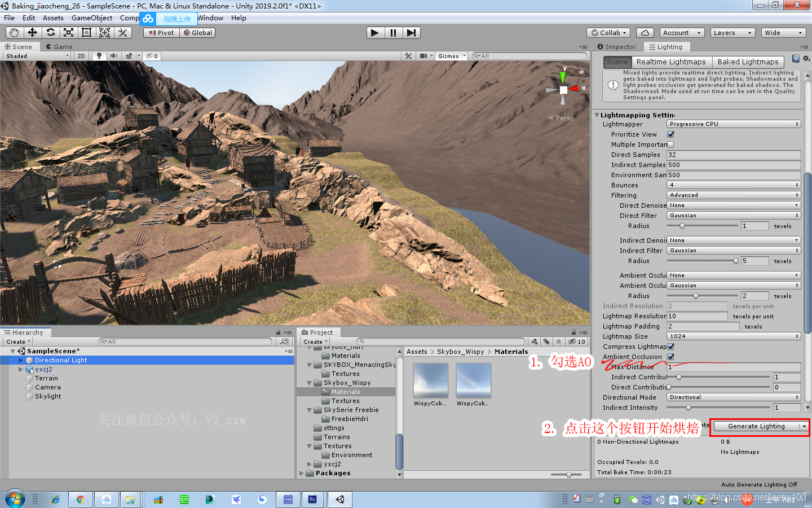This screenshot has height=508, width=812.
Task: Expand Directional Light in Hierarchy
Action: [x=21, y=360]
